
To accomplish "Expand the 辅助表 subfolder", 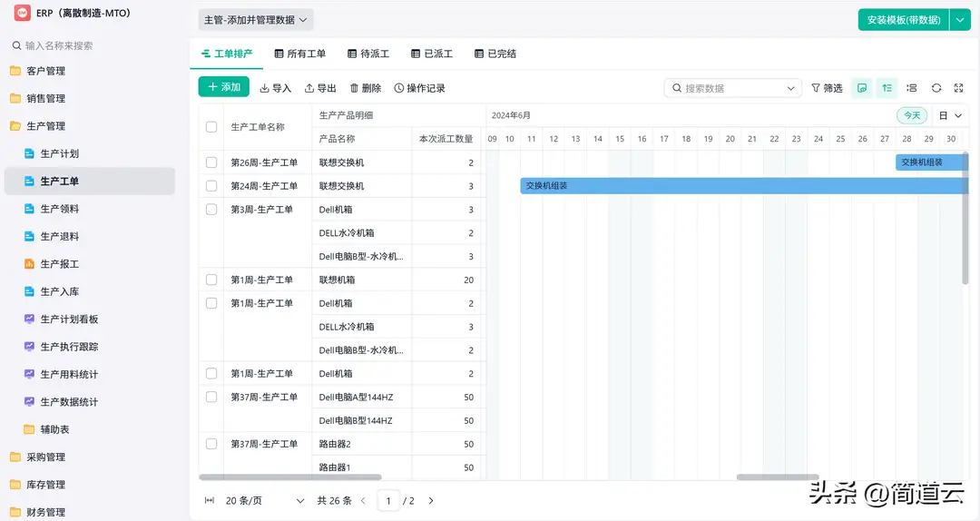I will (46, 429).
